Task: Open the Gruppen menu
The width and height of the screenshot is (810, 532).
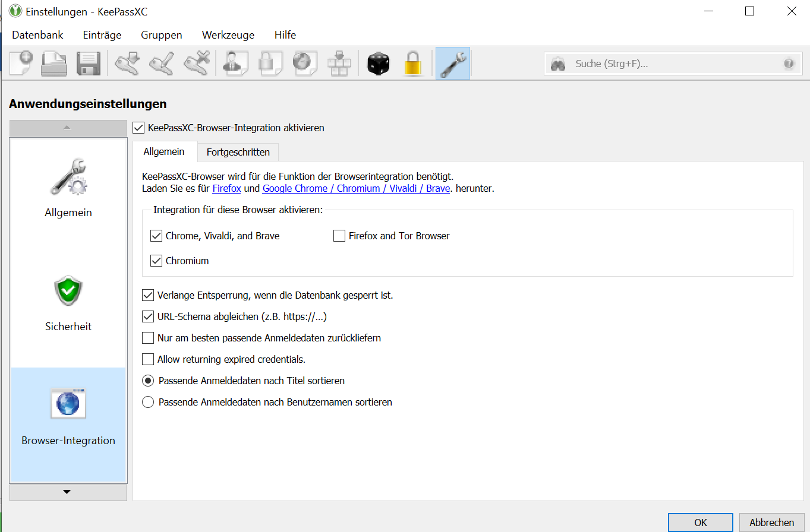Action: (x=162, y=35)
